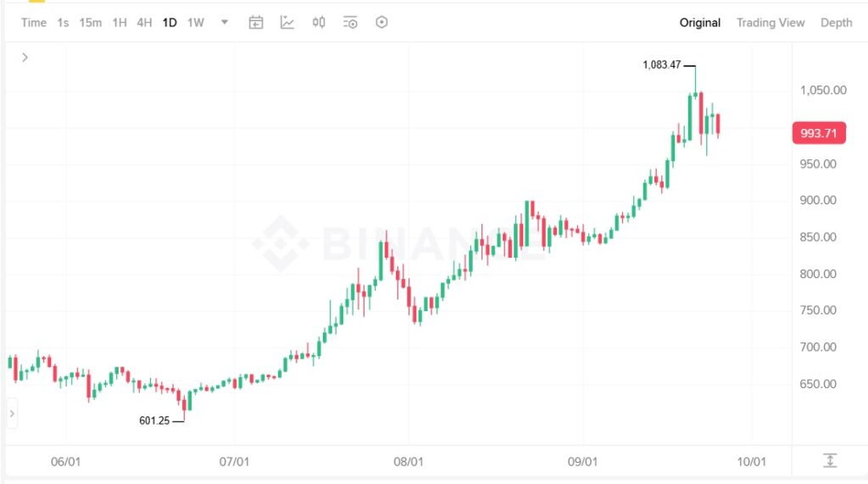
Task: Select the 1D time interval
Action: pyautogui.click(x=170, y=23)
